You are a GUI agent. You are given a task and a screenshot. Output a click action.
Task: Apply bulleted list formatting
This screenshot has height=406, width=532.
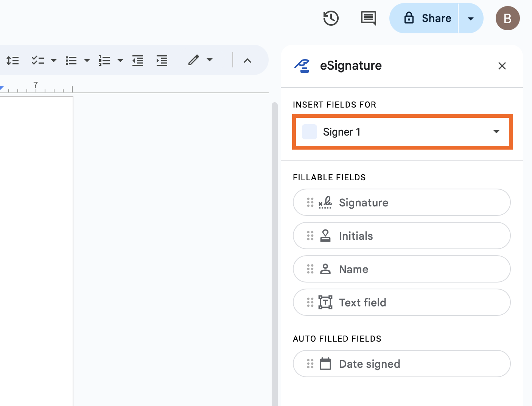[x=71, y=61]
